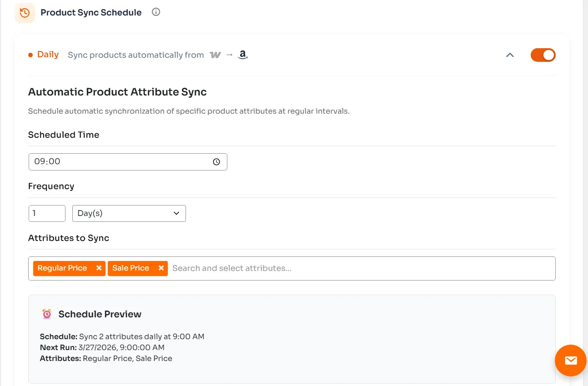
Task: Click the Scheduled Time field showing 09:00
Action: tap(114, 161)
